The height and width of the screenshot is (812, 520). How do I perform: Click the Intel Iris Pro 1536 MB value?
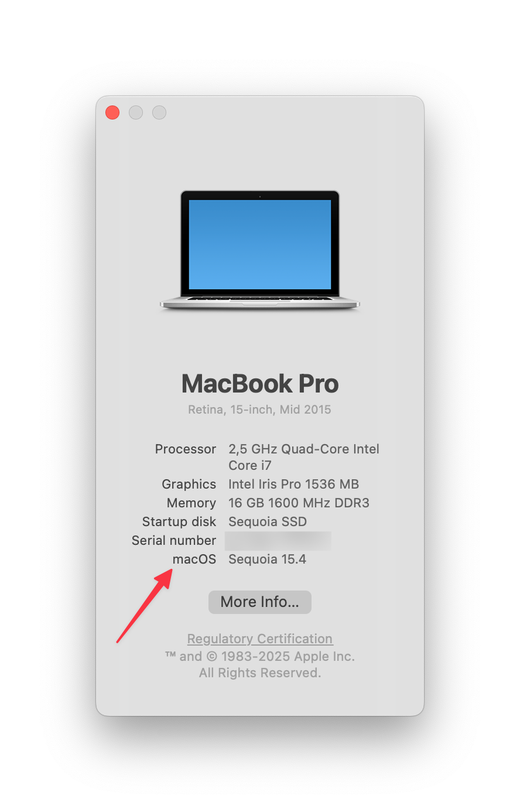[293, 484]
